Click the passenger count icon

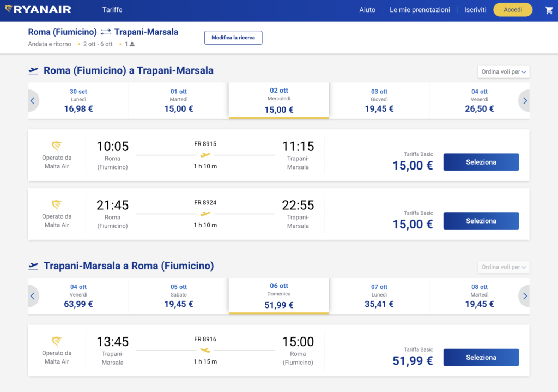[x=132, y=44]
